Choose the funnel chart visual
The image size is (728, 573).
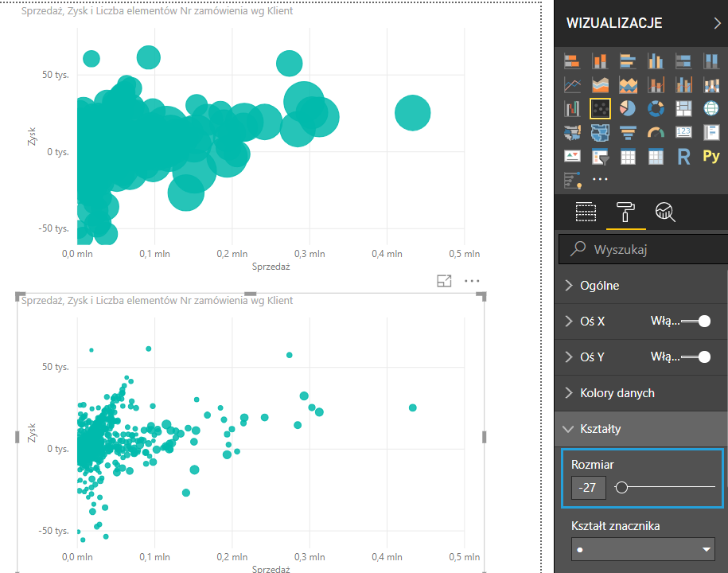(x=628, y=132)
